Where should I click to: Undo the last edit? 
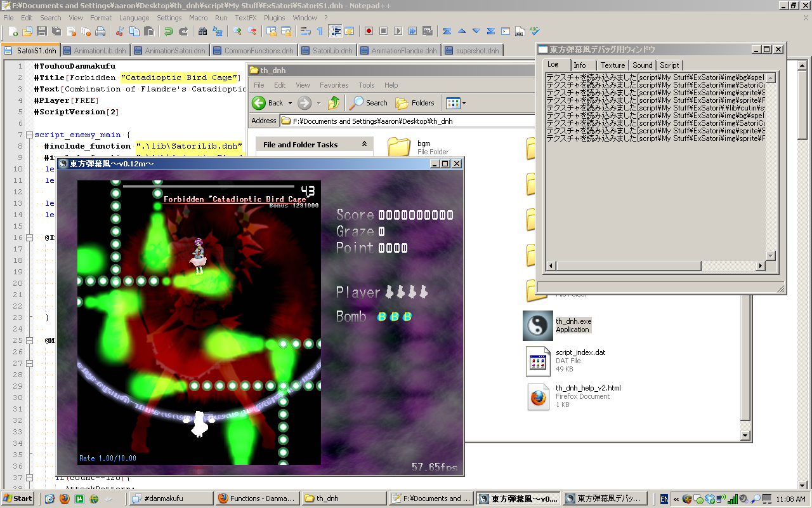(x=169, y=30)
